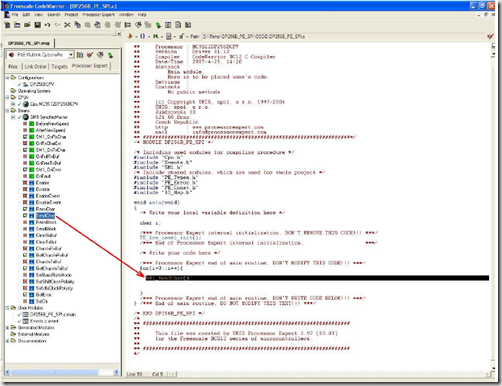Switch to the Link Order tab
Image resolution: width=502 pixels, height=386 pixels.
36,67
